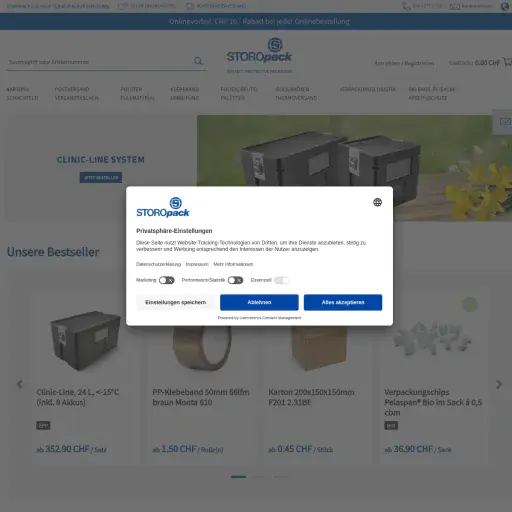Click the EPP badge on Clinic-Line product
This screenshot has height=512, width=512.
pyautogui.click(x=43, y=426)
